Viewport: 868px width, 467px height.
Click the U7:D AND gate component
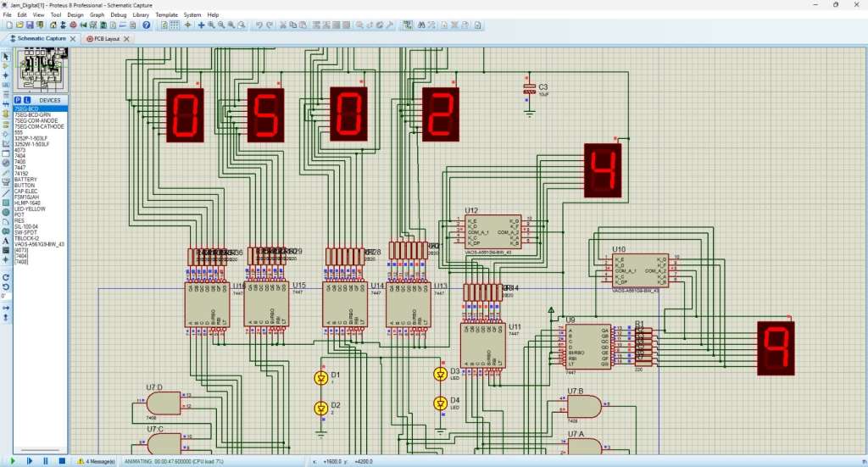coord(164,403)
